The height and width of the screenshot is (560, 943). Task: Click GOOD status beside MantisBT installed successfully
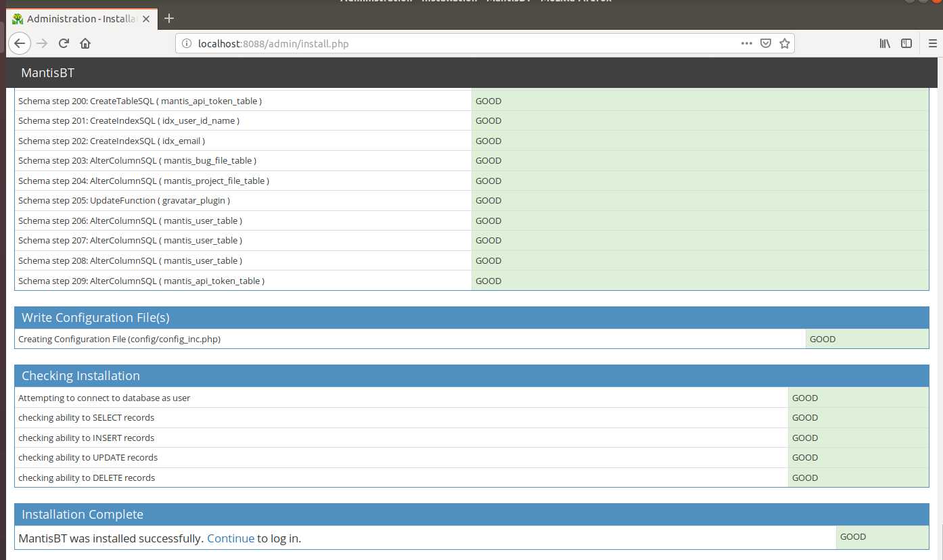pyautogui.click(x=853, y=536)
